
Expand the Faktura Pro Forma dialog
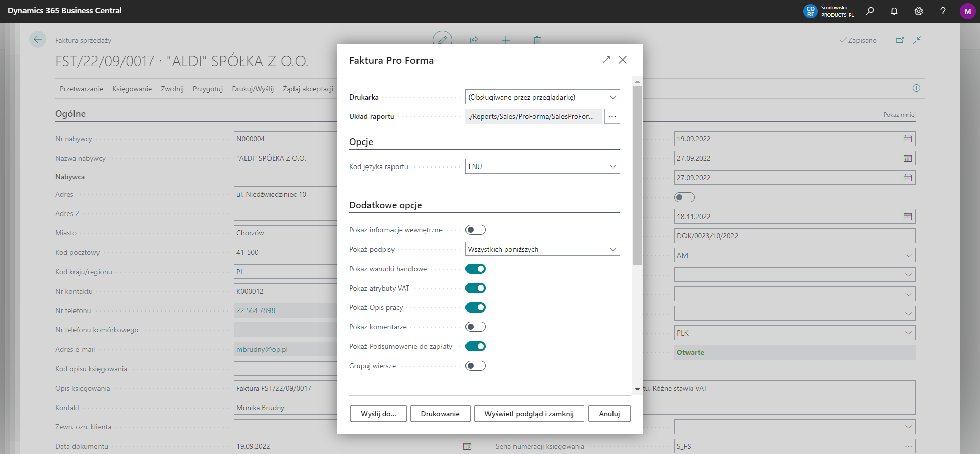(606, 60)
